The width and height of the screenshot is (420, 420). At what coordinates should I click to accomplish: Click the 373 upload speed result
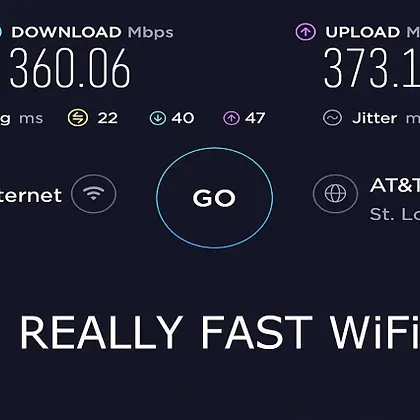[x=372, y=68]
